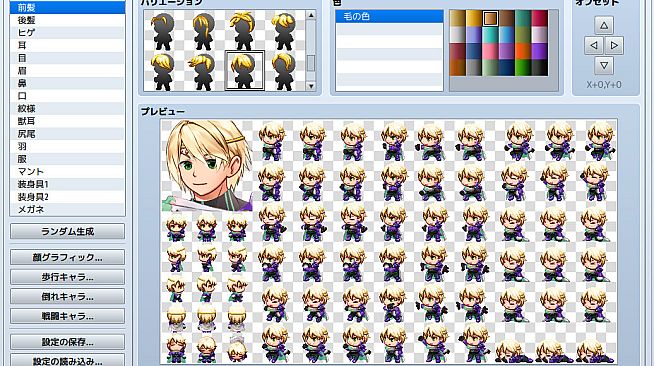Choose the spiky upward hair variation
Viewport: 654px width, 366px height.
(244, 30)
